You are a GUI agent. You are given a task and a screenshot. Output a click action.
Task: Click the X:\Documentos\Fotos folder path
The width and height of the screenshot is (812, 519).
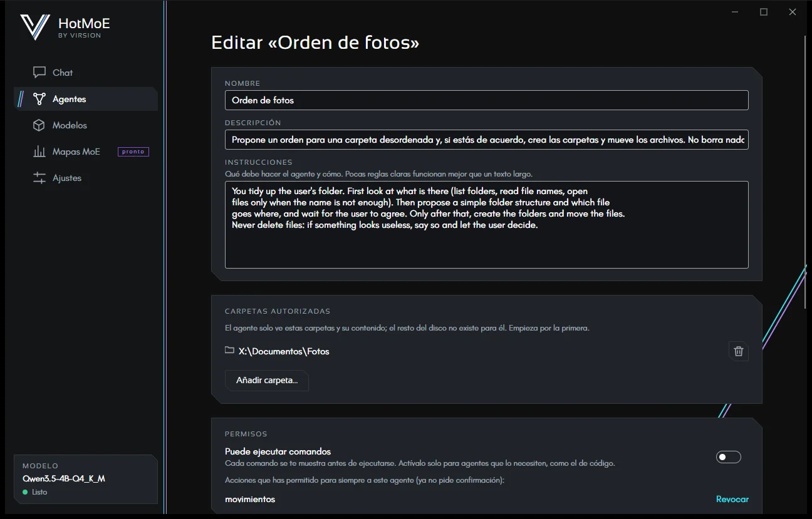[284, 351]
